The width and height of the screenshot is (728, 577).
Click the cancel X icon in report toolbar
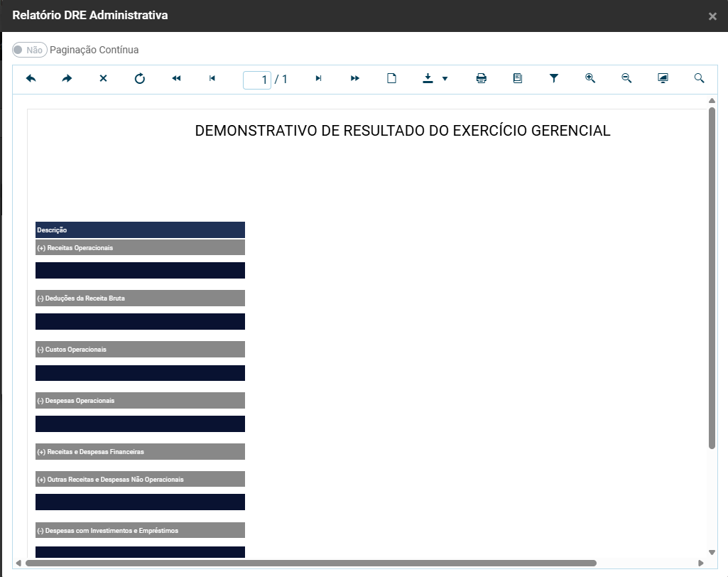[103, 78]
